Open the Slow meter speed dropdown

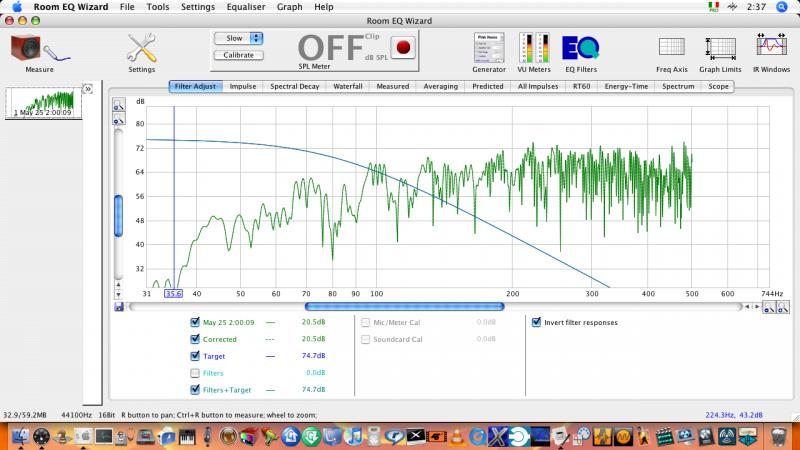point(238,38)
